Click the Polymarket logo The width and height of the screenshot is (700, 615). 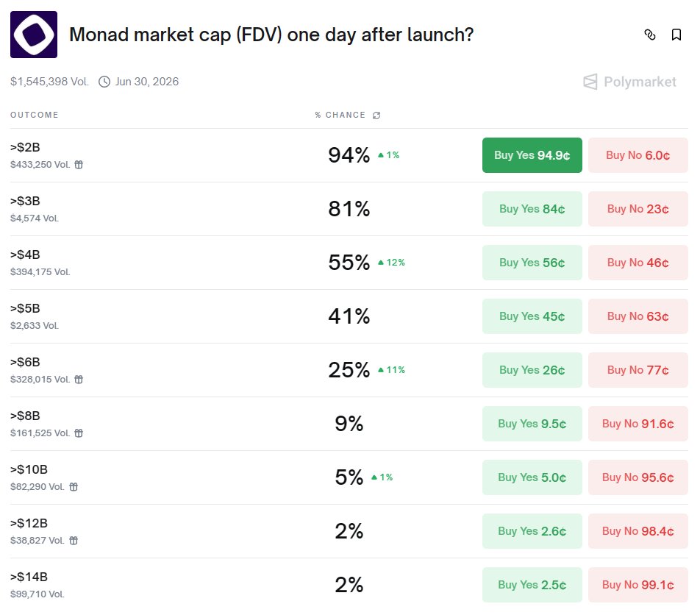click(x=629, y=82)
